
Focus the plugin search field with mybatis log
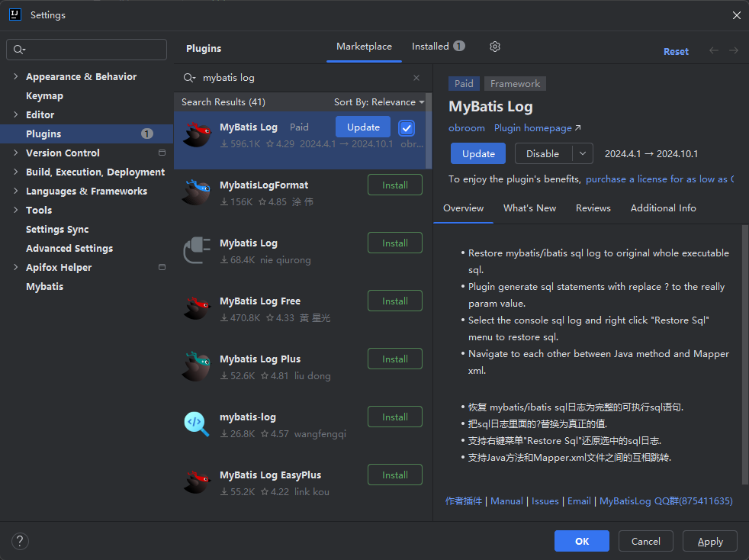304,78
